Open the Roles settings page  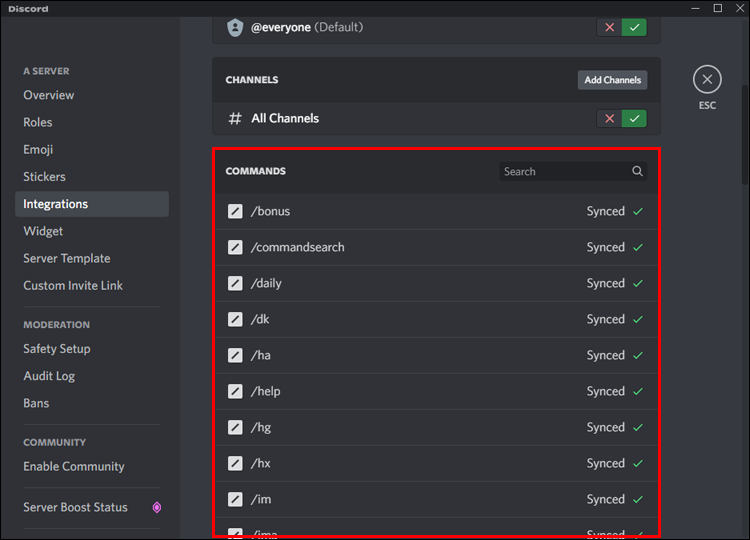tap(38, 122)
